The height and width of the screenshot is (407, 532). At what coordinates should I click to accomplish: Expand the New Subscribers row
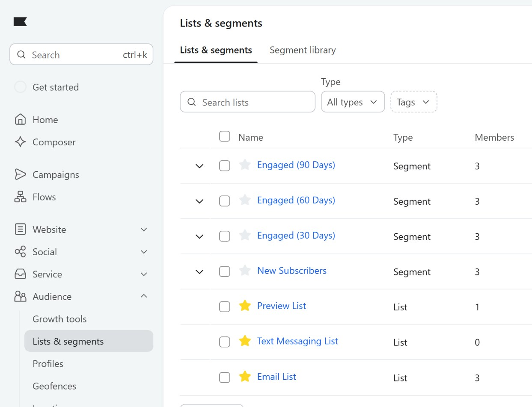(199, 271)
